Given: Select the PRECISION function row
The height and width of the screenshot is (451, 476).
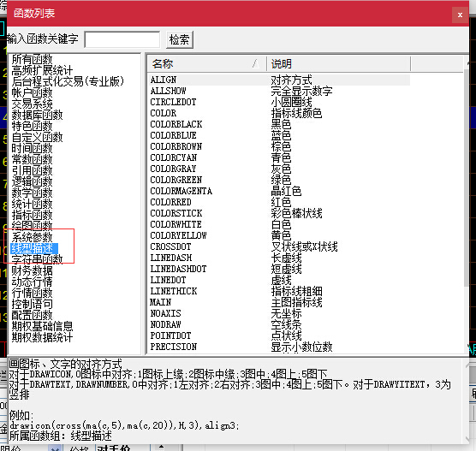Looking at the screenshot, I should (x=279, y=347).
